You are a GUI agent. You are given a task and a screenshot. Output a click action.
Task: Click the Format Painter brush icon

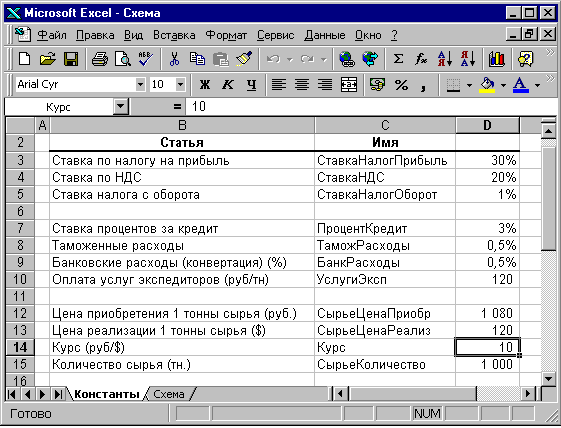pos(244,59)
